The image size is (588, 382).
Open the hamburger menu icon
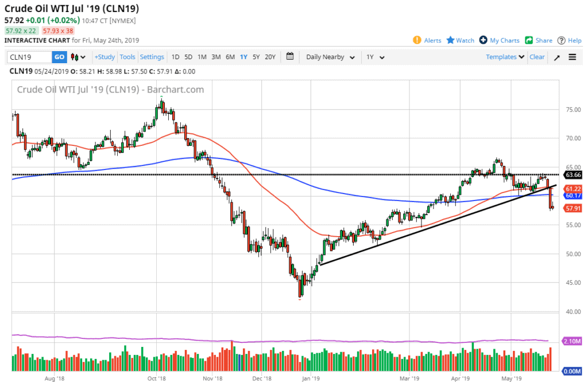572,57
